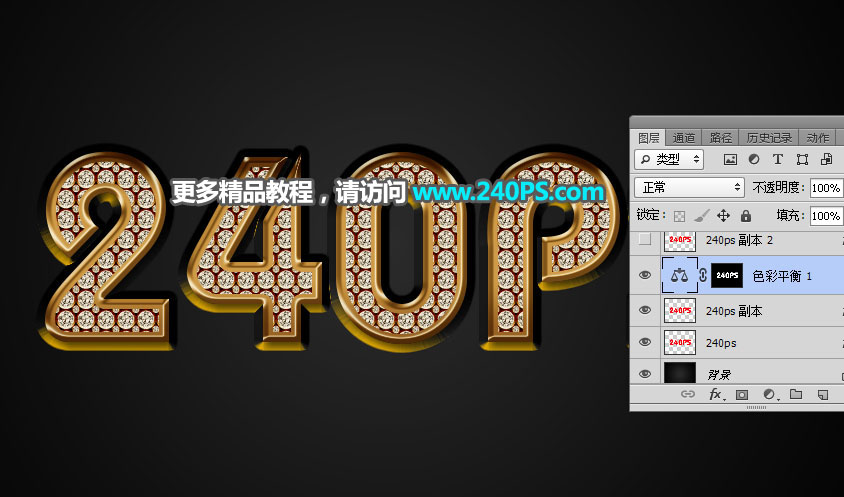Create new group folder icon

(796, 394)
